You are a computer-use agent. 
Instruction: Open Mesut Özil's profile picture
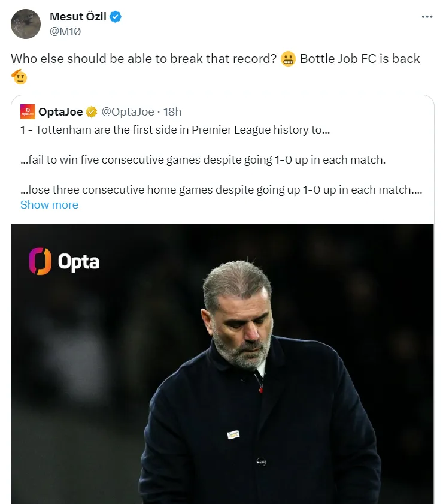click(26, 24)
